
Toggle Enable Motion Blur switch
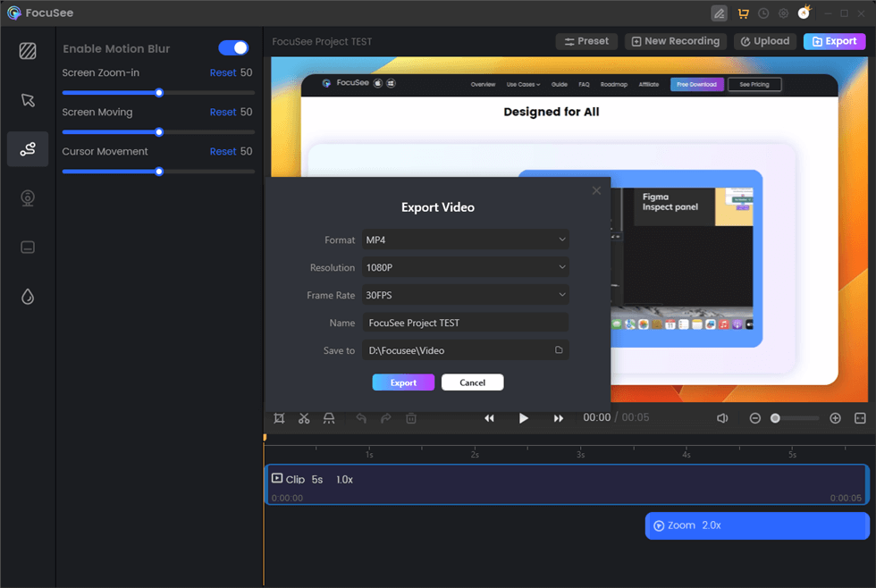point(233,48)
